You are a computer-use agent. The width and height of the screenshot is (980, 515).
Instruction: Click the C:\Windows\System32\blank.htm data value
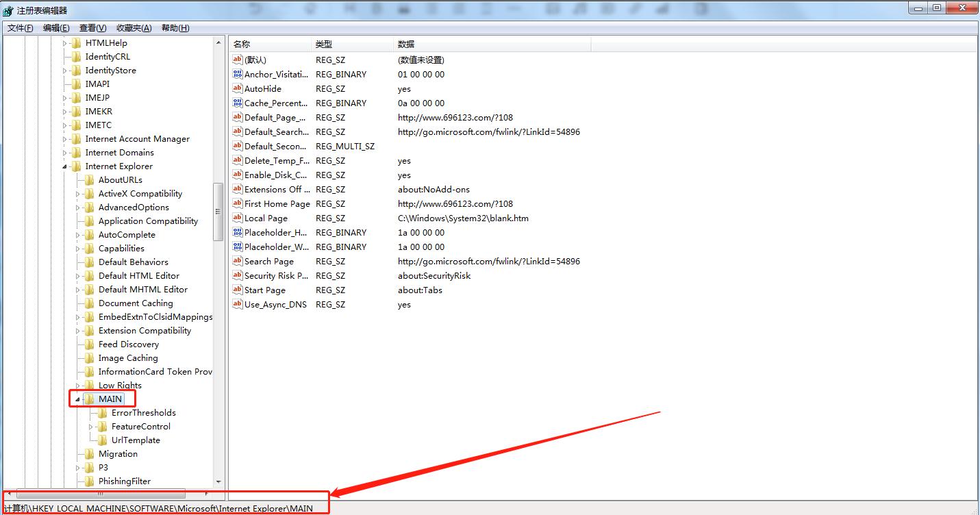[463, 218]
